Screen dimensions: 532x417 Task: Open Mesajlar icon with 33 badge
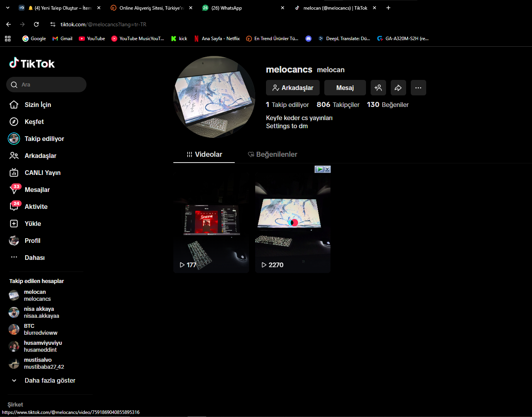pos(15,189)
